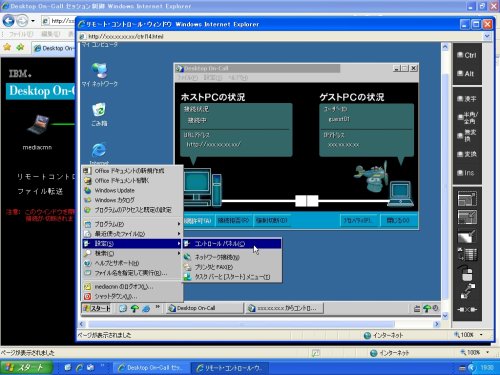Click シャットダウン(U)... in the Start menu
The height and width of the screenshot is (375, 500).
tap(132, 296)
